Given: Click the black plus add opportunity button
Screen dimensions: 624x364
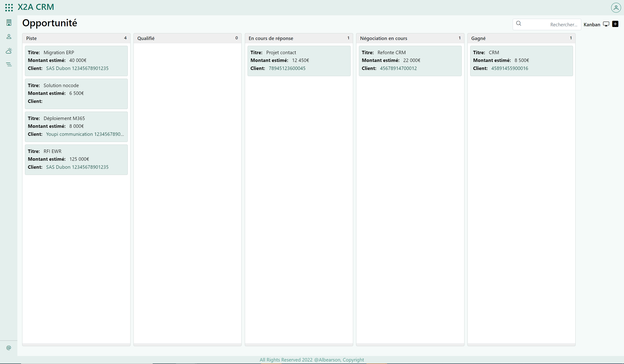Looking at the screenshot, I should 615,24.
